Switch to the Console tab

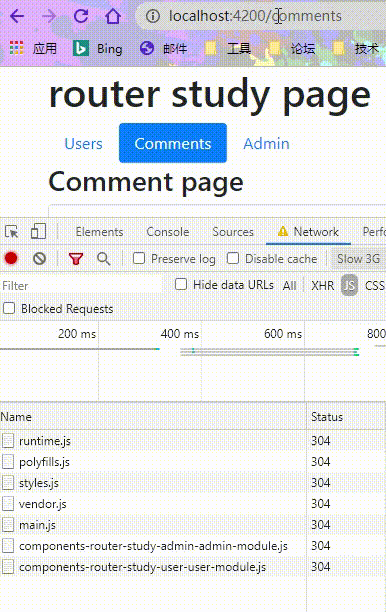point(168,232)
